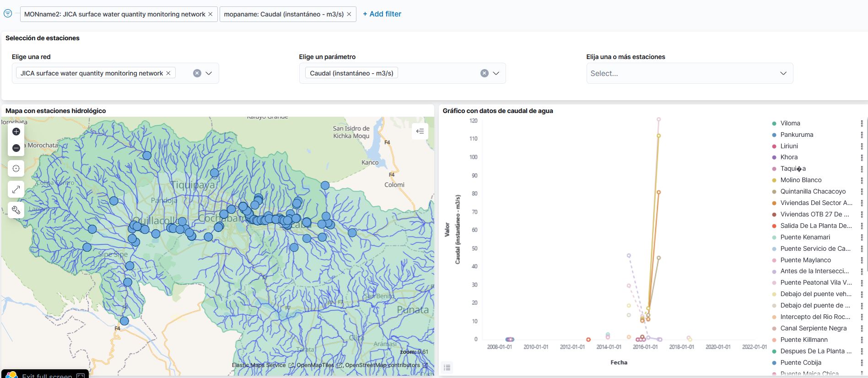Remove the mopaname Caudal filter
The height and width of the screenshot is (378, 868).
[x=349, y=14]
